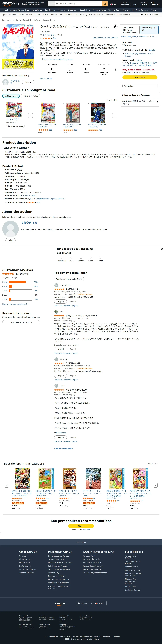Click the next arrow in the series carousel
Viewport: 163px width, 644px height.
[114, 115]
